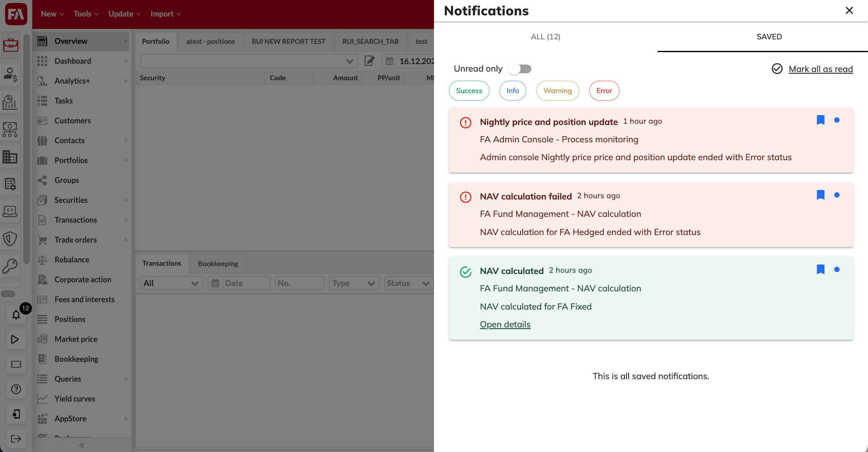Open the Nightly price and position update notification
The width and height of the screenshot is (868, 452).
tap(651, 140)
